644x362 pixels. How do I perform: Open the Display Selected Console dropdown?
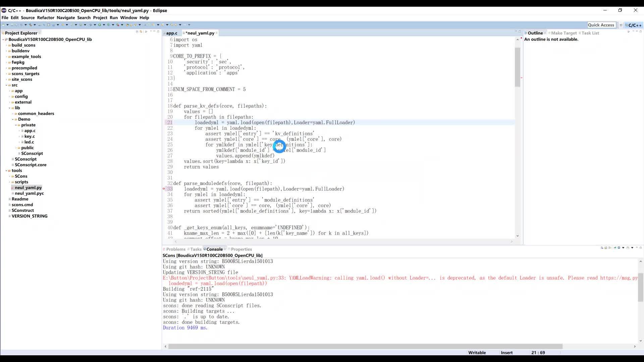[x=623, y=248]
